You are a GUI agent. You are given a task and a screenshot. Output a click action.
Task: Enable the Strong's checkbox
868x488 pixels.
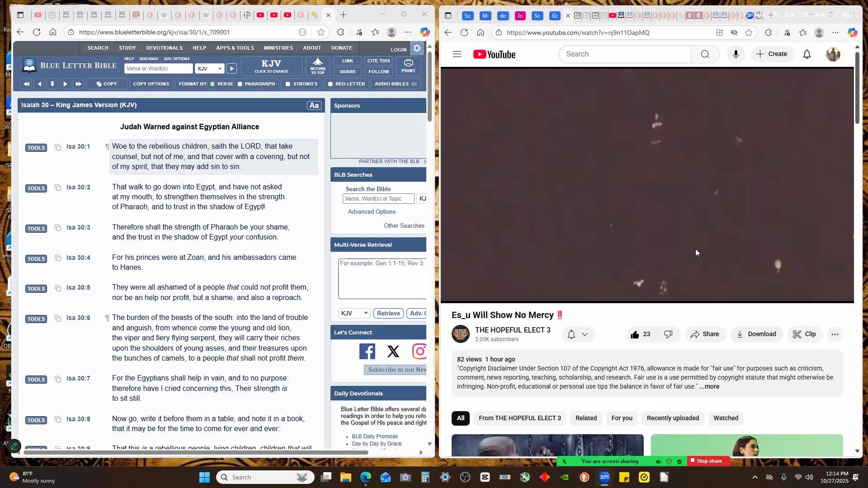288,84
